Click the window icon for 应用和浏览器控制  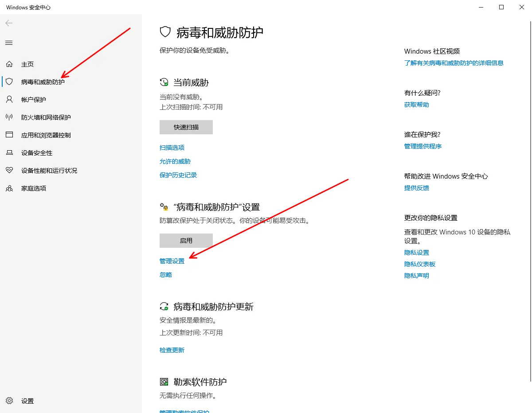click(9, 135)
